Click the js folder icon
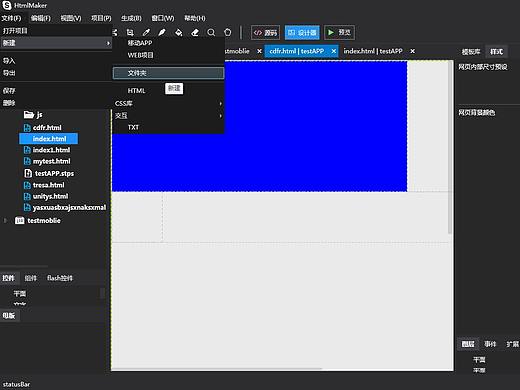 [x=29, y=115]
